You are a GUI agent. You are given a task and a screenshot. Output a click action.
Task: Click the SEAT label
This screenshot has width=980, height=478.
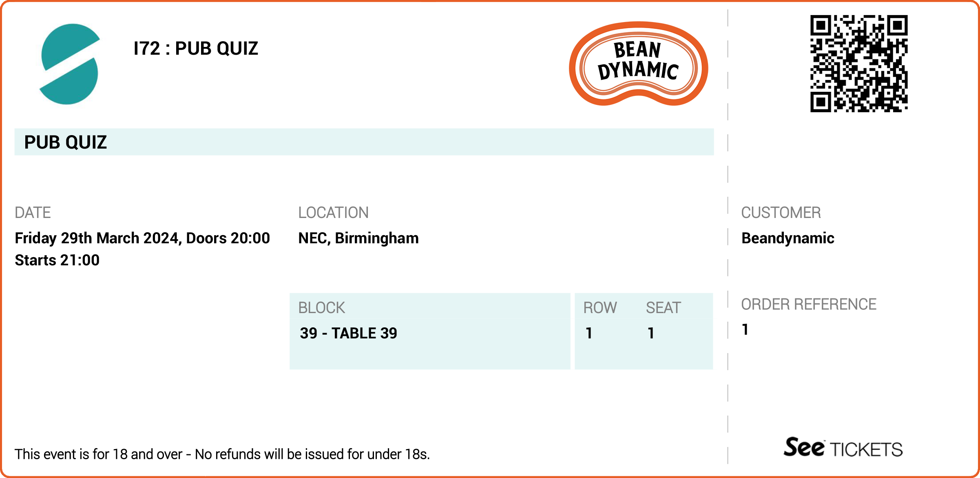[x=664, y=308]
